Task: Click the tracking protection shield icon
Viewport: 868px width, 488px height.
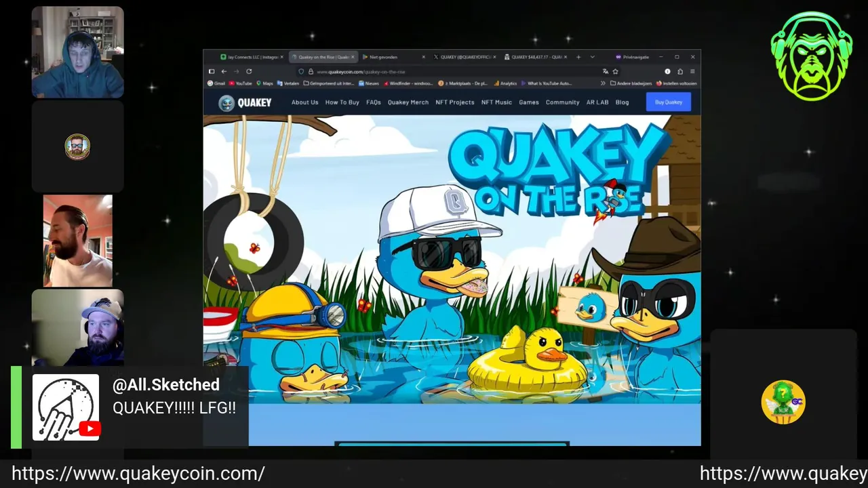Action: coord(301,71)
